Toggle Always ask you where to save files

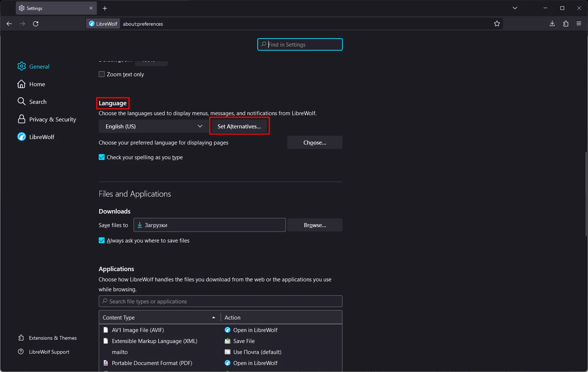102,241
